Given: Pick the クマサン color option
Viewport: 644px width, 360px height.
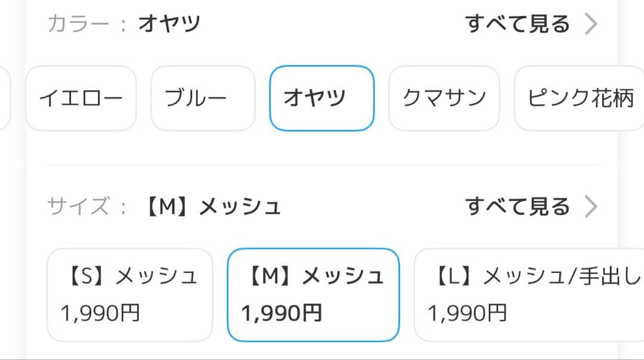Looking at the screenshot, I should (x=444, y=98).
